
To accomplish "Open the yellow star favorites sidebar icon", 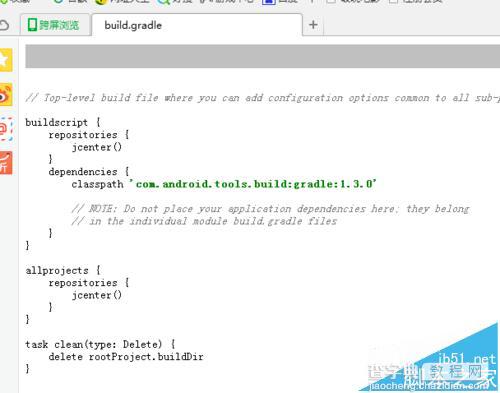I will click(5, 60).
